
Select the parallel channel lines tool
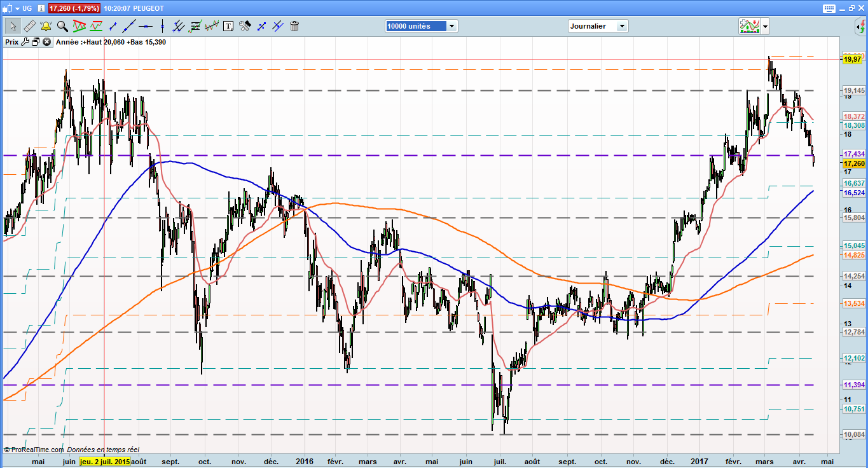click(179, 26)
